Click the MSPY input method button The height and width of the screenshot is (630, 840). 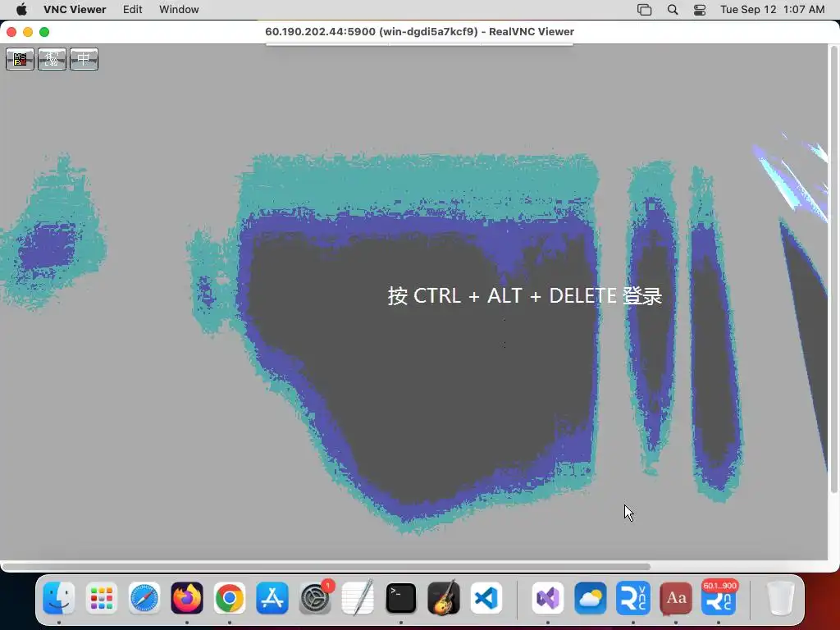[20, 59]
